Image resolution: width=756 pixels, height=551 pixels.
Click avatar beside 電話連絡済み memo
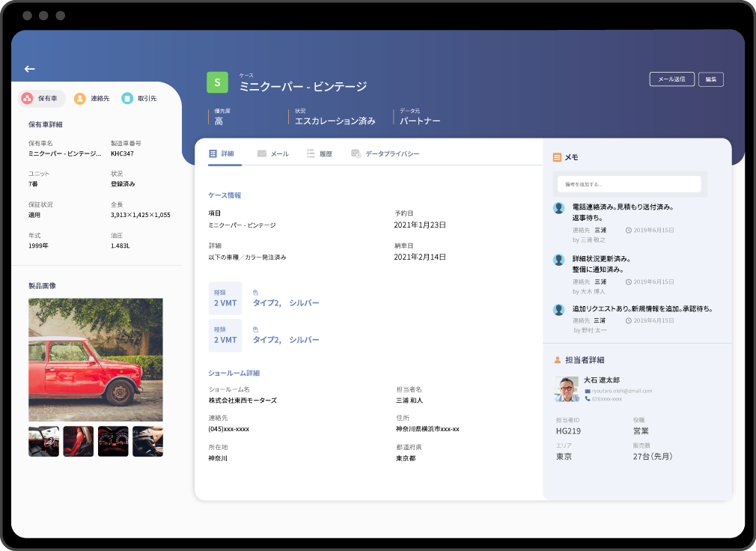tap(559, 208)
